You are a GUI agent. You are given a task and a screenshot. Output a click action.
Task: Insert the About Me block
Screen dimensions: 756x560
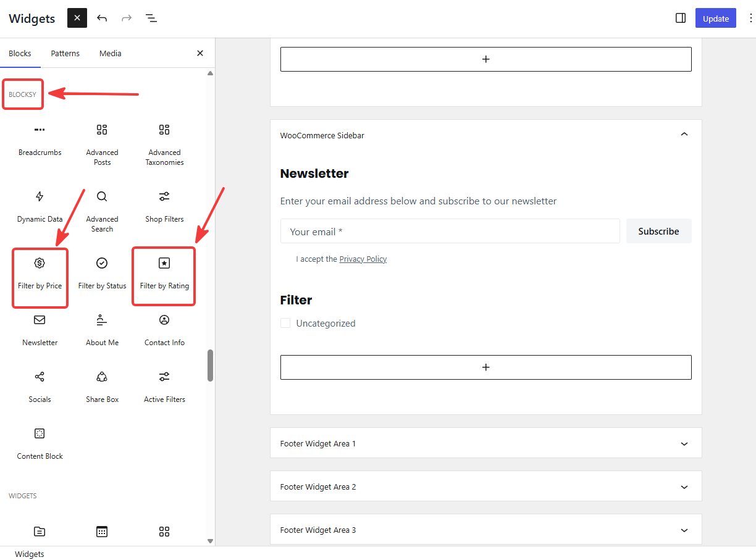(102, 331)
